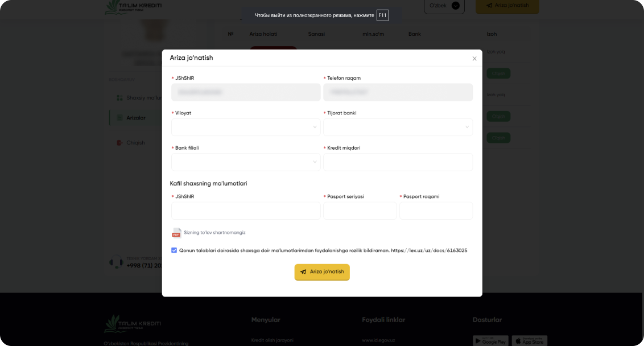The height and width of the screenshot is (346, 644).
Task: Open the Tijorat banki dropdown
Action: (x=398, y=127)
